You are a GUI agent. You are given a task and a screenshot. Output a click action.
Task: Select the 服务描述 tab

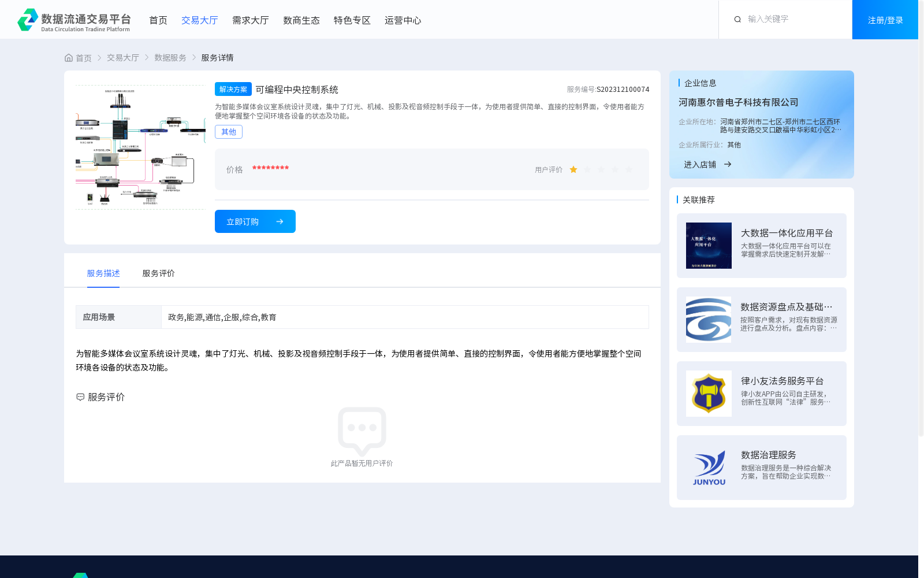point(103,273)
